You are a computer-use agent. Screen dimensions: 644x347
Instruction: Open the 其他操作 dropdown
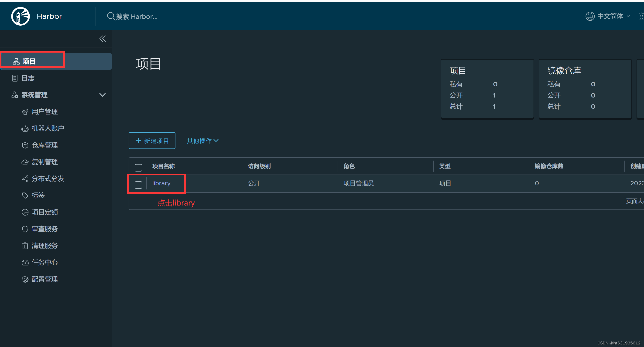[x=202, y=141]
